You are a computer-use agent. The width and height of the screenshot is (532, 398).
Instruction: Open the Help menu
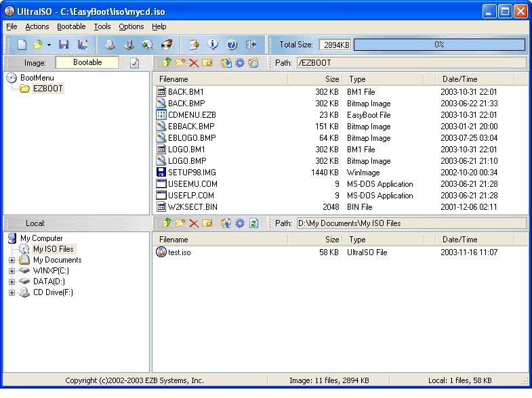point(159,26)
